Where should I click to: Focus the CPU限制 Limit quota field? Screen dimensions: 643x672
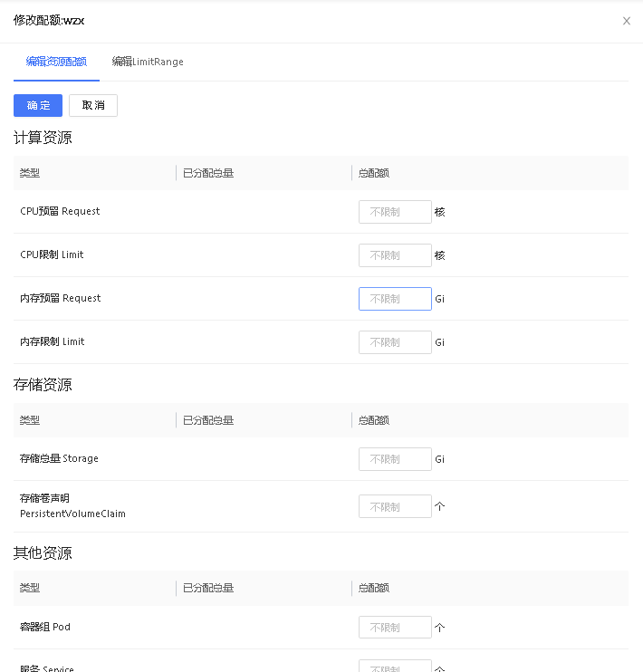pyautogui.click(x=395, y=255)
